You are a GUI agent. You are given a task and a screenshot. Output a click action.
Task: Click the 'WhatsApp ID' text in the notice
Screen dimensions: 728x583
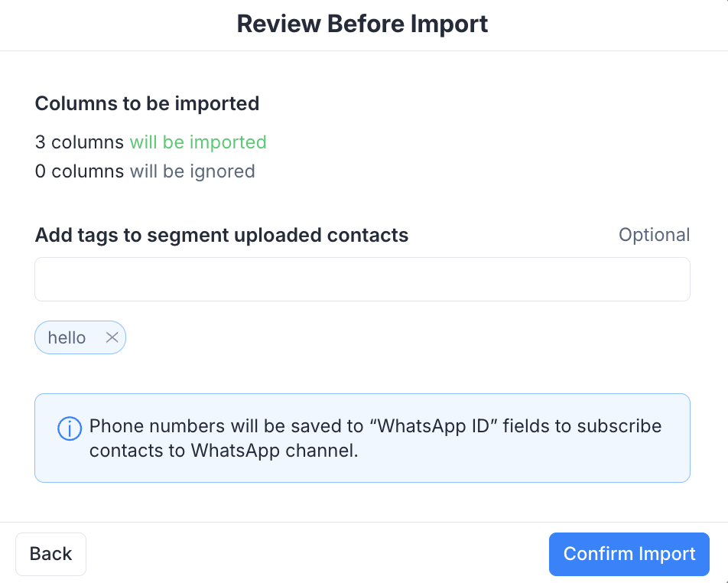(434, 426)
